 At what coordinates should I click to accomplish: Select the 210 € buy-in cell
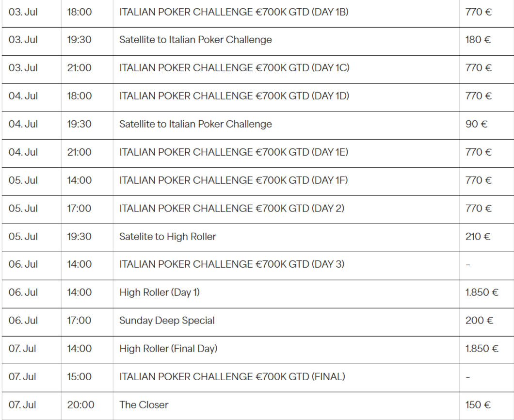coord(478,237)
